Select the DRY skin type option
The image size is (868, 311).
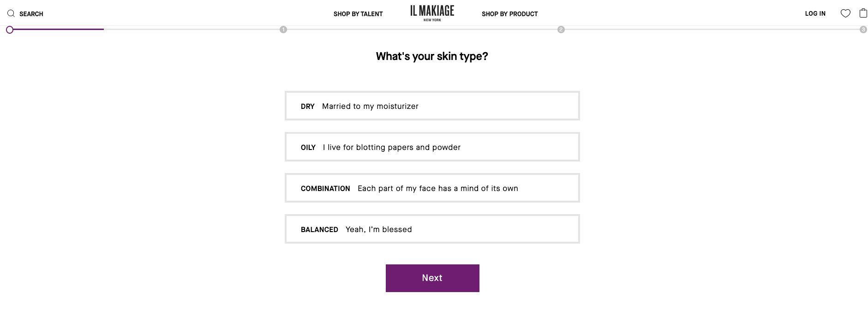(432, 106)
